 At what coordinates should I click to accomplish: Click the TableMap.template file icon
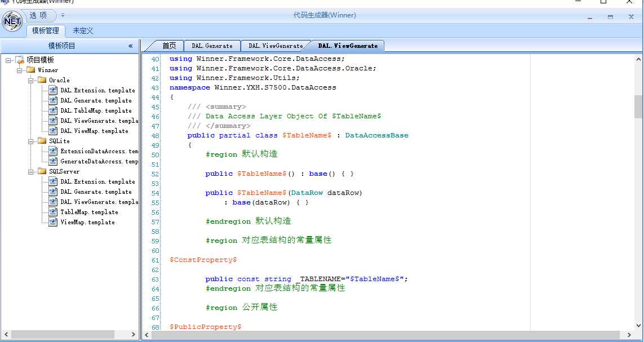53,212
